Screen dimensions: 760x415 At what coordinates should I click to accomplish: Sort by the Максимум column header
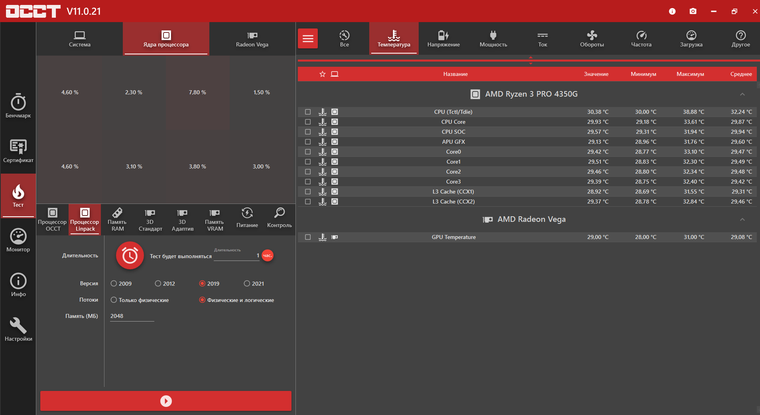[x=690, y=74]
